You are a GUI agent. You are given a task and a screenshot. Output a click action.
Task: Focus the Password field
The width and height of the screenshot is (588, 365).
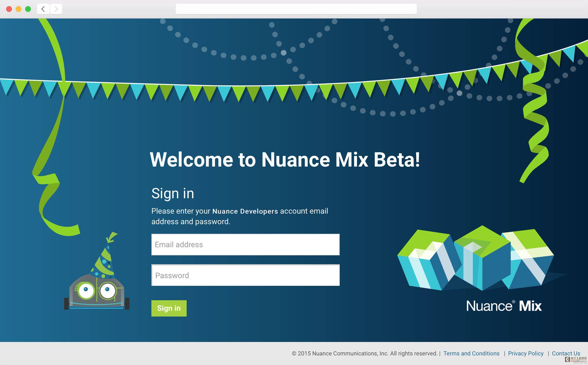(246, 275)
